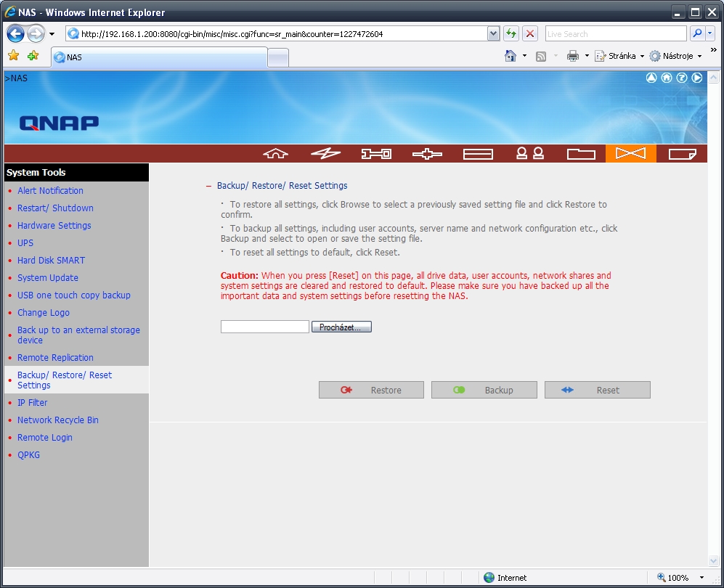
Task: Open USB one touch copy backup
Action: pos(74,295)
